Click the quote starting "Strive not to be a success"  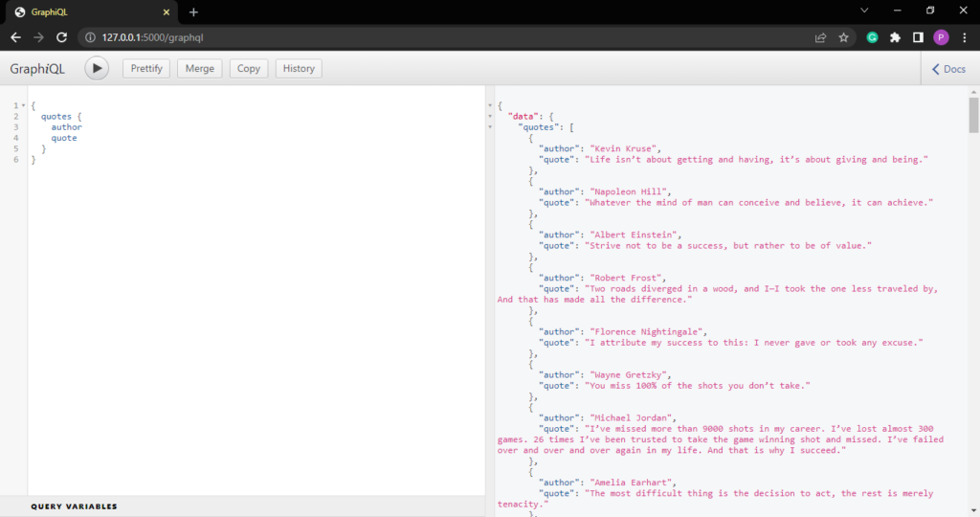point(728,246)
